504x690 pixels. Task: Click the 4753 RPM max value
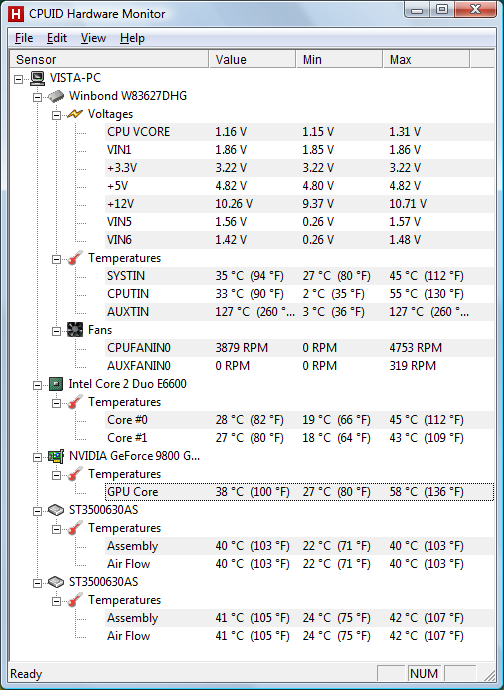click(415, 348)
